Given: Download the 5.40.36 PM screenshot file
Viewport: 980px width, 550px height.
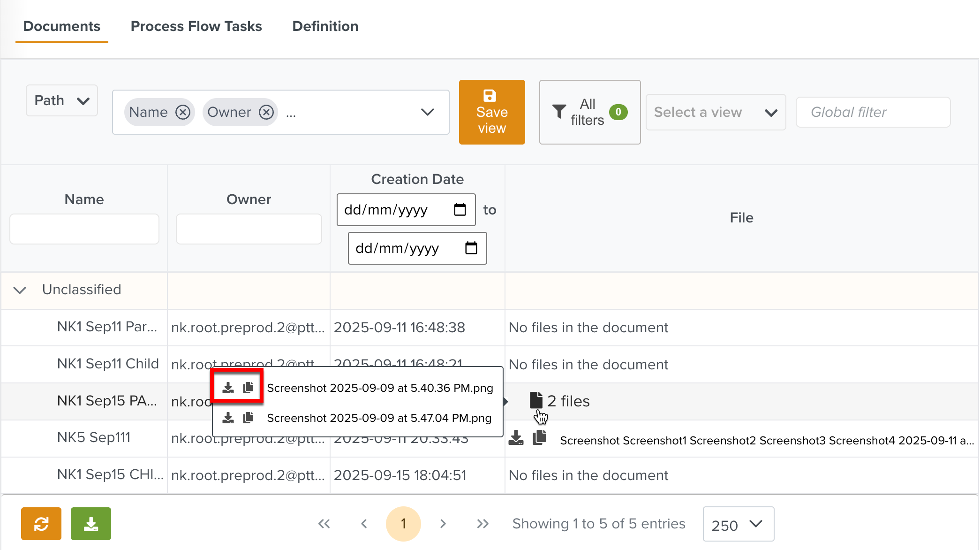Looking at the screenshot, I should [x=228, y=388].
